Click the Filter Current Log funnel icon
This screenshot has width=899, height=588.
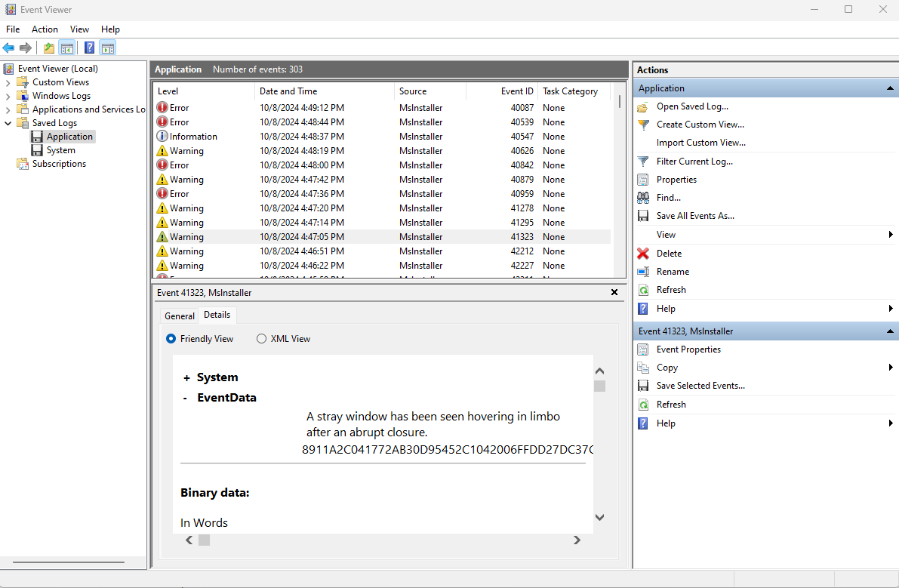tap(643, 162)
